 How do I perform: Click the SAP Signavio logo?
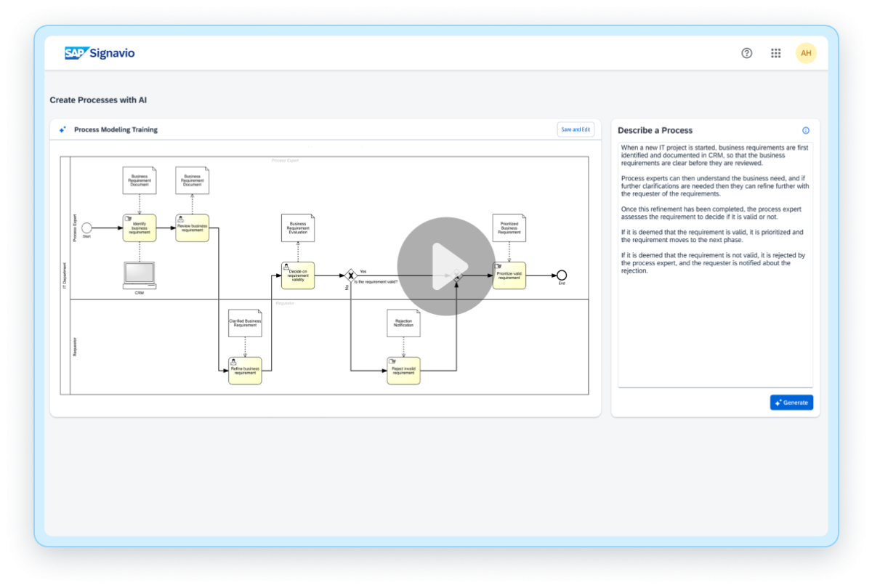tap(100, 52)
